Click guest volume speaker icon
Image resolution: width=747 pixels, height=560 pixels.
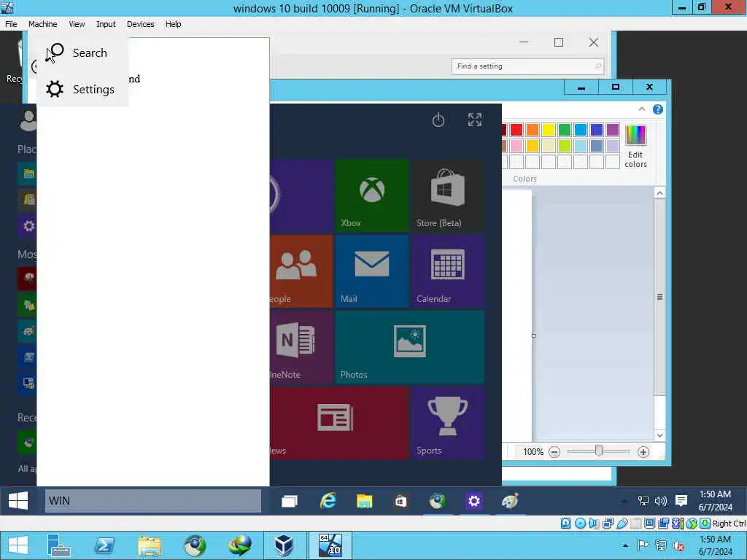tap(661, 500)
